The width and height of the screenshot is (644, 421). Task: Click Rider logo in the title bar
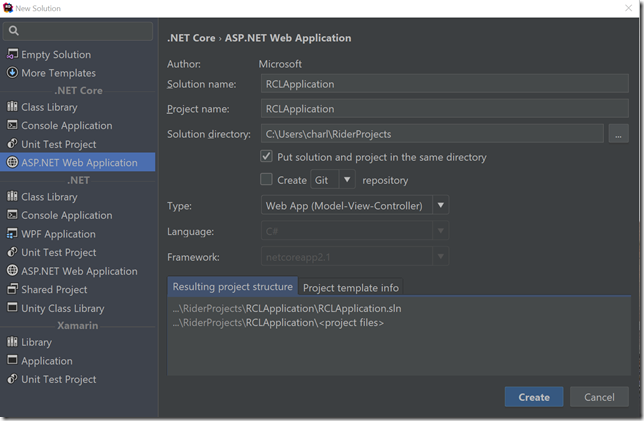(8, 8)
